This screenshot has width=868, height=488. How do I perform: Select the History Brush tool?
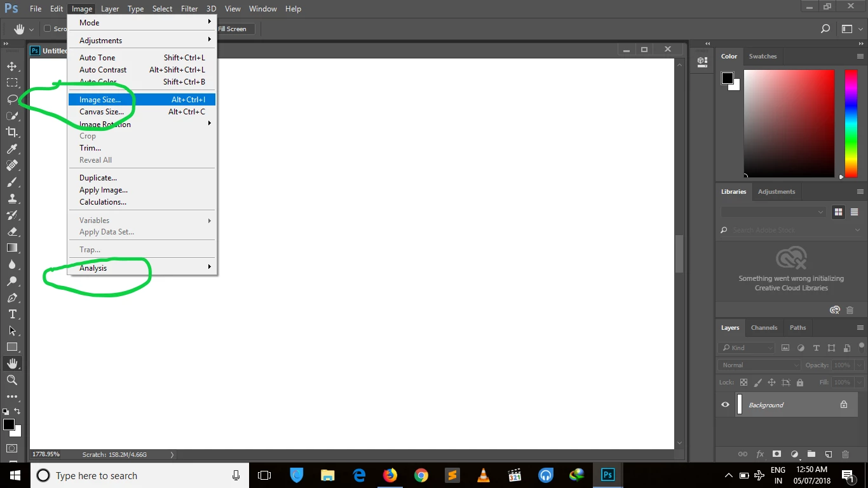[x=12, y=215]
